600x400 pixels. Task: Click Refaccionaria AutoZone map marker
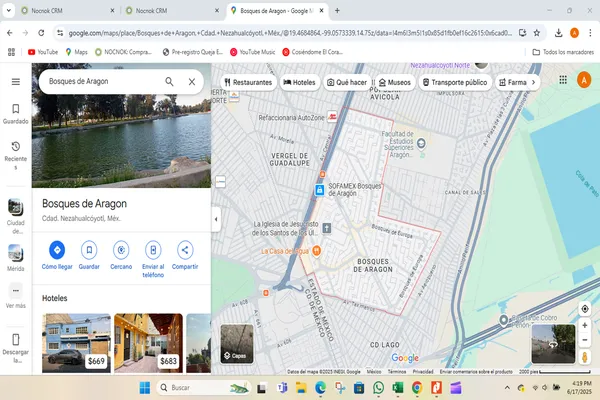pos(332,117)
